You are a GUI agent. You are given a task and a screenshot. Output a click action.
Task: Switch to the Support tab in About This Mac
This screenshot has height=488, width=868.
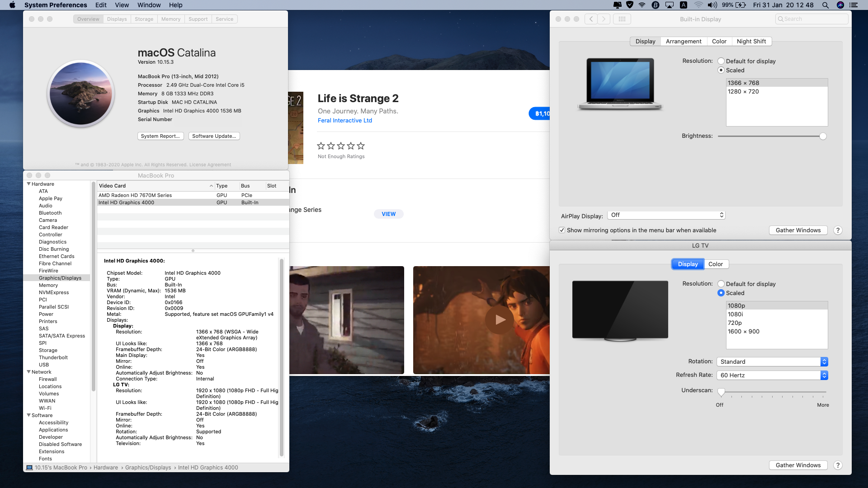coord(198,19)
